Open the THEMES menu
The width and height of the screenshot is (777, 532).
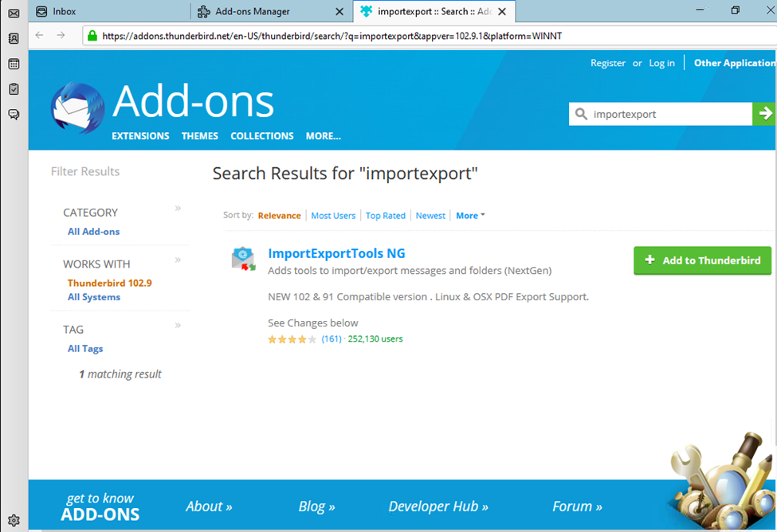point(200,135)
